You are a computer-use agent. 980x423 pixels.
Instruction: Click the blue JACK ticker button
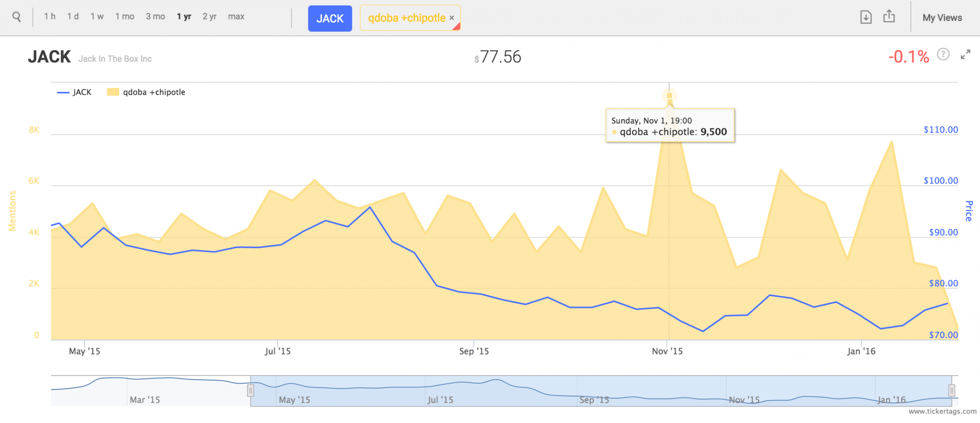click(x=330, y=18)
